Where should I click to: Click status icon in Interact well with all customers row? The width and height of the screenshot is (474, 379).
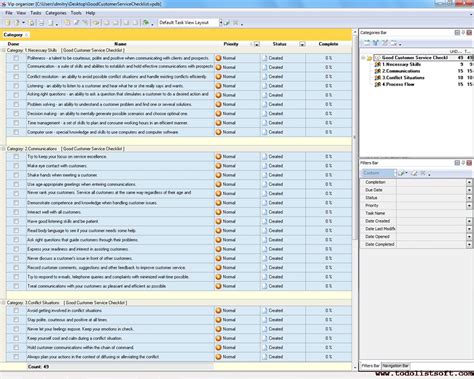(x=265, y=212)
